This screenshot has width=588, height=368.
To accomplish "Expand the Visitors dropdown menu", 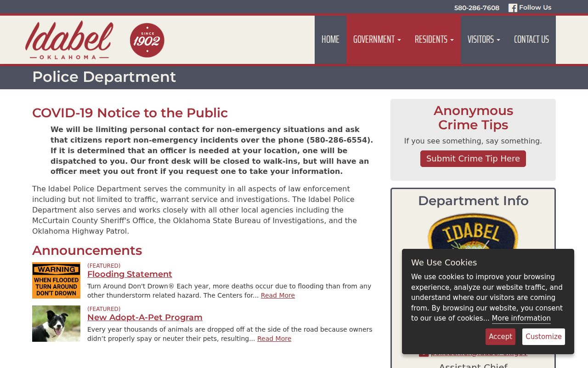I will pos(484,40).
